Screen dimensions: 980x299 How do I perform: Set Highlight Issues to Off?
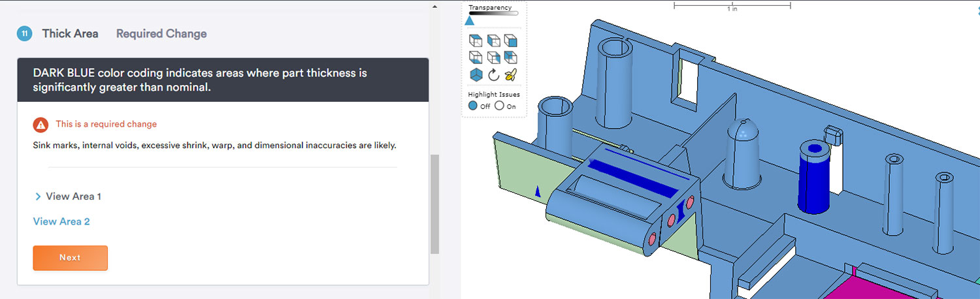coord(473,106)
